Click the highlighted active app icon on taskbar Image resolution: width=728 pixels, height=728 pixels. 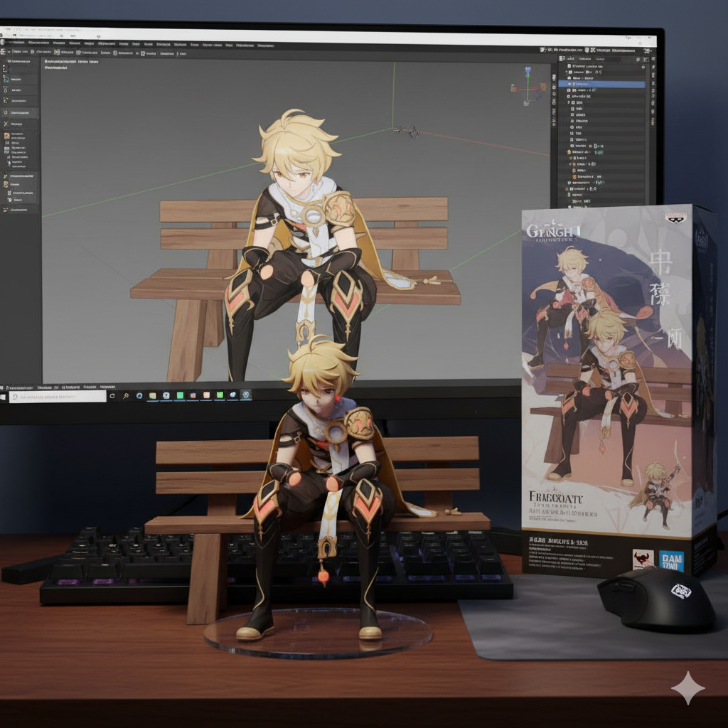[246, 395]
